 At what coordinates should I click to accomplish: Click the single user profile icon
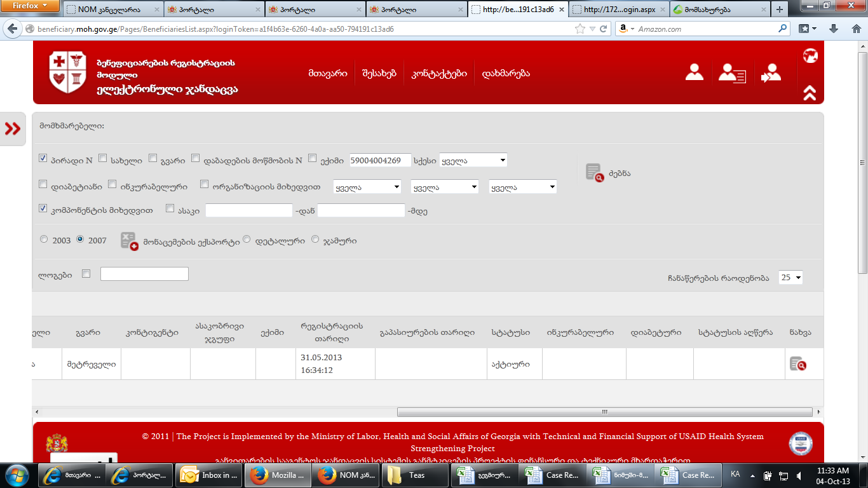[x=694, y=73]
